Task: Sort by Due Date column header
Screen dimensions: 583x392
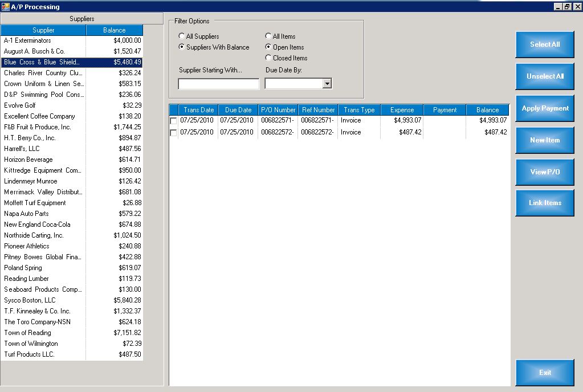Action: (238, 110)
